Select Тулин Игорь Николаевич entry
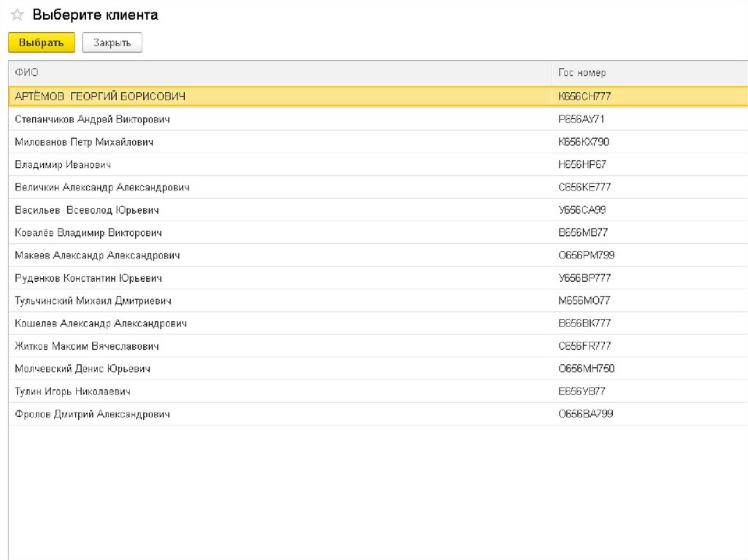The image size is (748, 560). (73, 391)
